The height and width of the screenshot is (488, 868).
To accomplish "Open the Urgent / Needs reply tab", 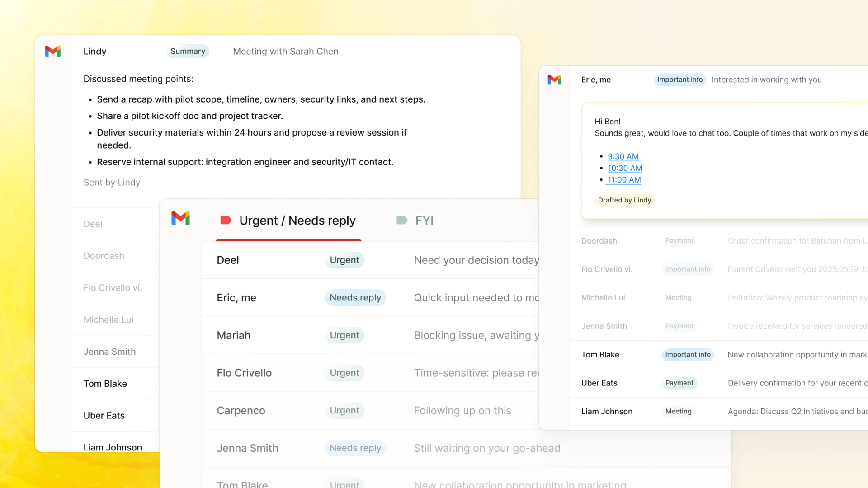I will pos(297,221).
